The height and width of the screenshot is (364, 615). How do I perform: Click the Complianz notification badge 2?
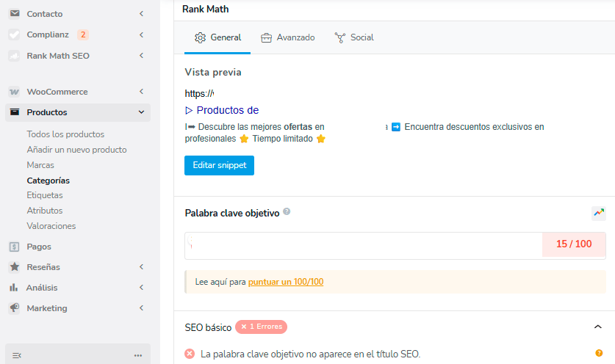[x=83, y=34]
